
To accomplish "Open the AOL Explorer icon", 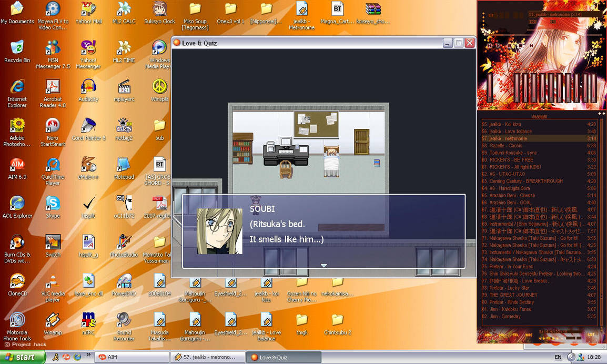I will [x=17, y=207].
